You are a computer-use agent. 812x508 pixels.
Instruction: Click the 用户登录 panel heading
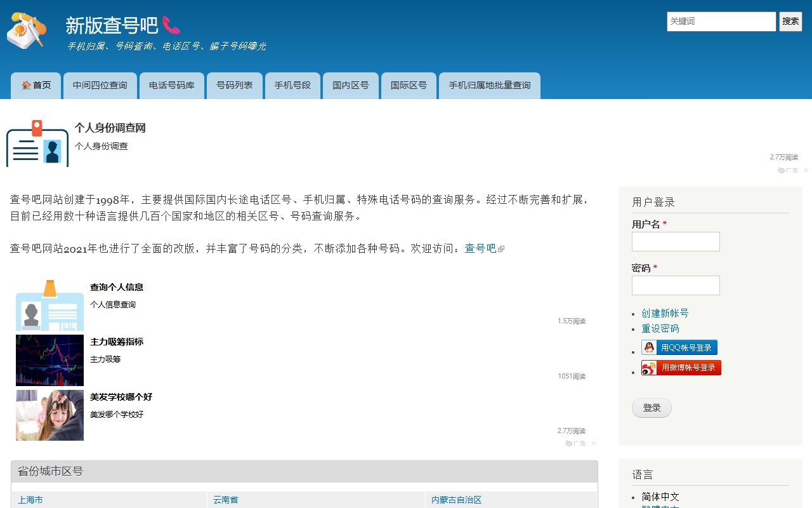653,202
